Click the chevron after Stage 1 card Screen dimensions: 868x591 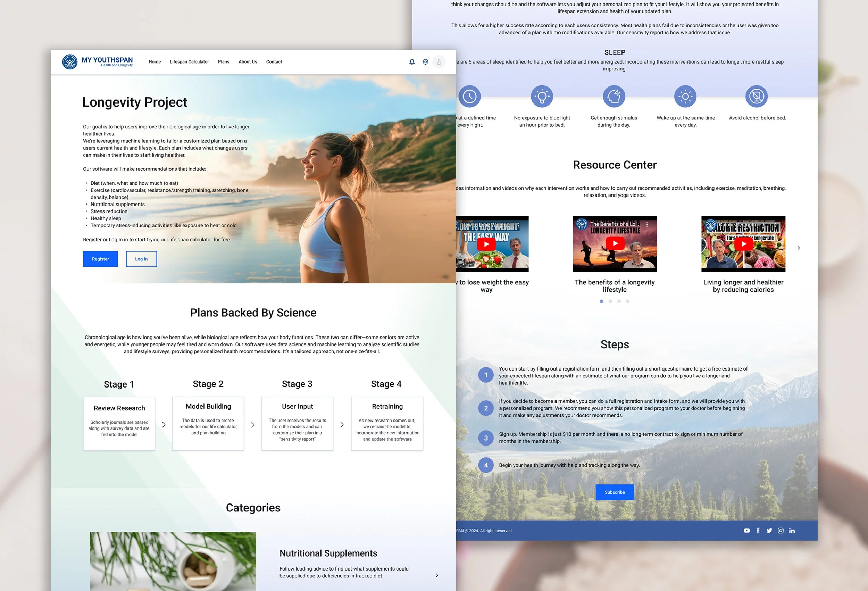point(164,424)
